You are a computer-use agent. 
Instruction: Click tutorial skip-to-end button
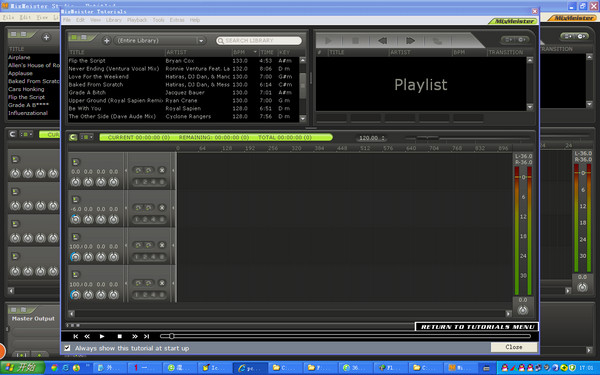tap(147, 336)
